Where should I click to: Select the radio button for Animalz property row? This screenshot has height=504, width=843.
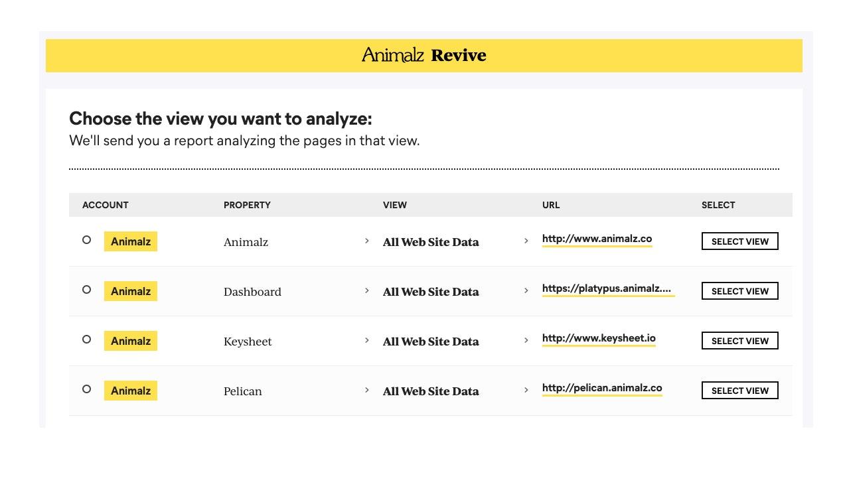[86, 240]
